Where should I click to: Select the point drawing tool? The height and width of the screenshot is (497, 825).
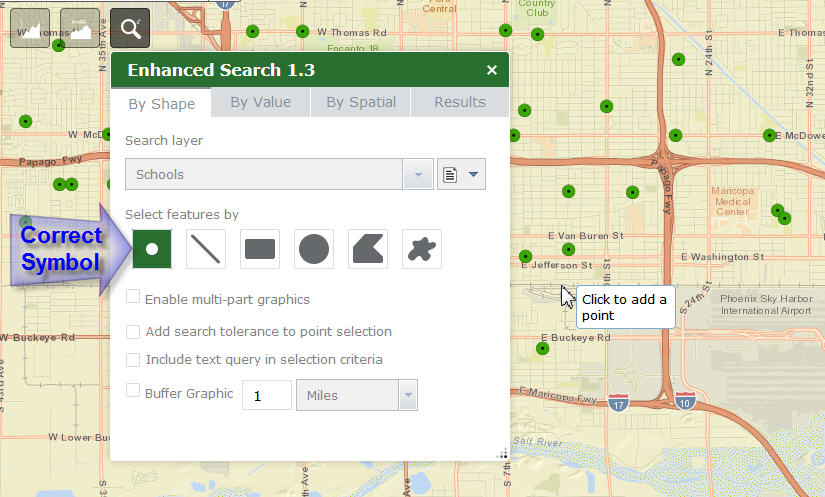tap(152, 249)
